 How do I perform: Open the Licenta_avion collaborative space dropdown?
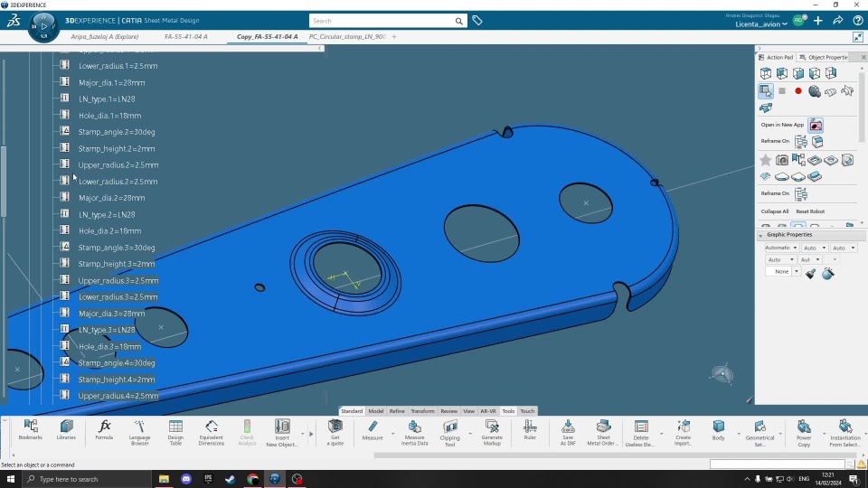click(761, 24)
